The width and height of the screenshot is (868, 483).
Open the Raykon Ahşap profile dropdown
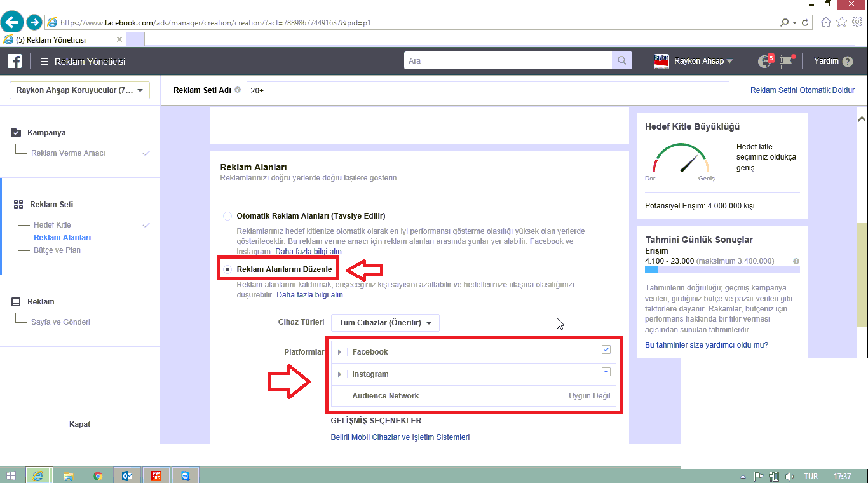[703, 62]
